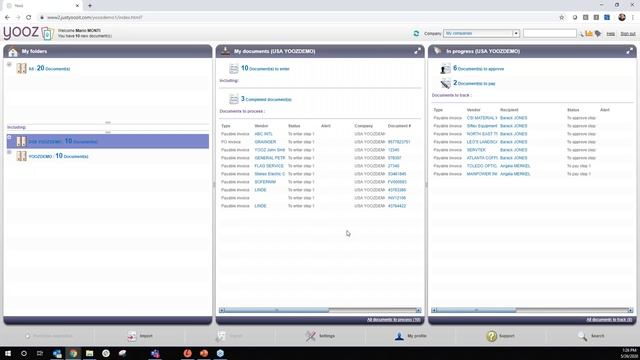
Task: Open the ABC INTL vendor invoice
Action: click(263, 134)
